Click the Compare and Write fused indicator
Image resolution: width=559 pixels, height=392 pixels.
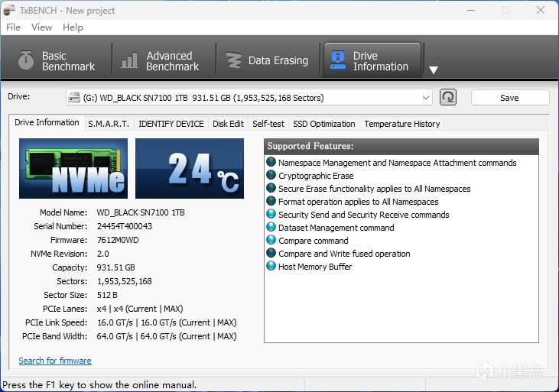click(271, 253)
